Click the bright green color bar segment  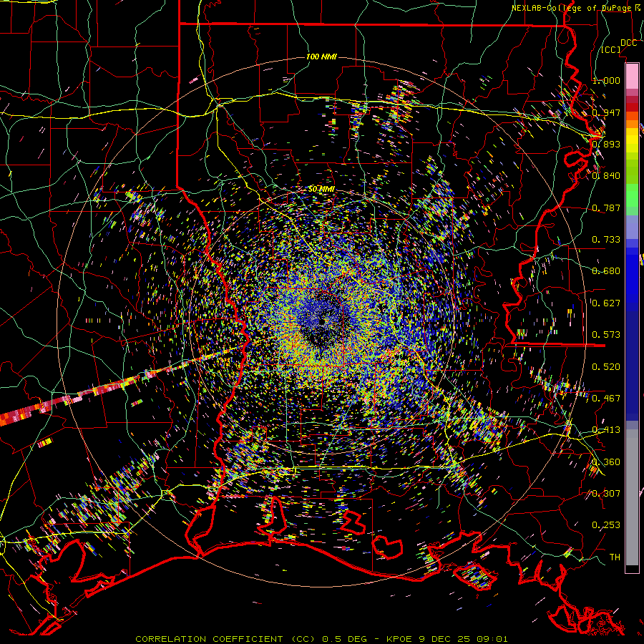(632, 195)
